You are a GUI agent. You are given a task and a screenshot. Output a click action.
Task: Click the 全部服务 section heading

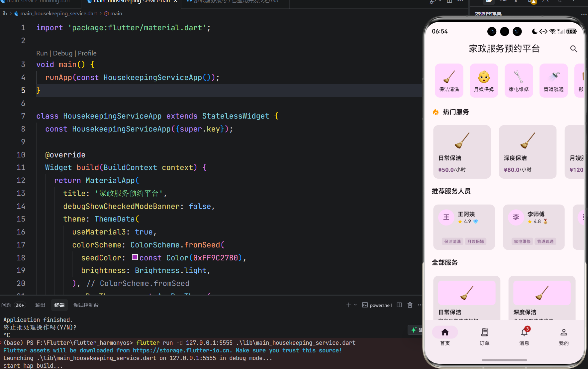click(445, 262)
